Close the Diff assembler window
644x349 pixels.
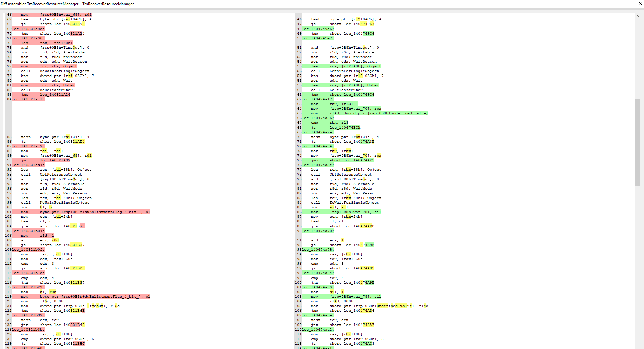(640, 4)
